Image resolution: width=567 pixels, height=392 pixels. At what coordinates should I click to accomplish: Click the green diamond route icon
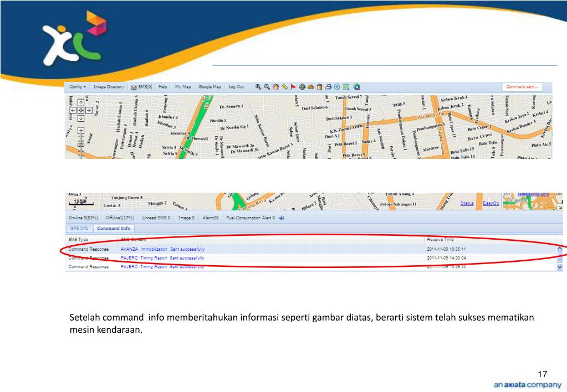[x=302, y=87]
